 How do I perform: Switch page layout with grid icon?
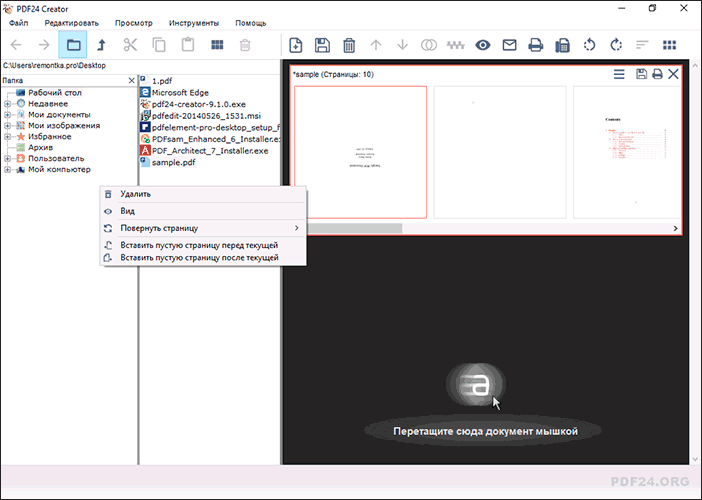coord(669,45)
